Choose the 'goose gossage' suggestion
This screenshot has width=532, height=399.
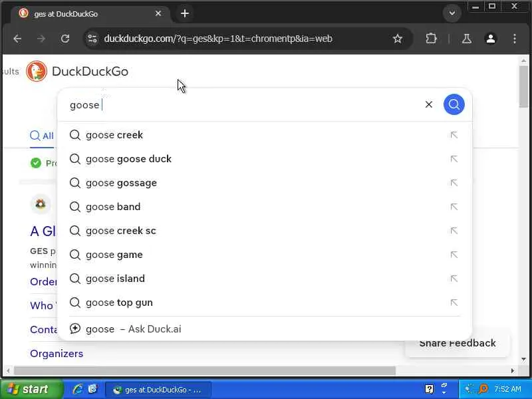pyautogui.click(x=265, y=183)
